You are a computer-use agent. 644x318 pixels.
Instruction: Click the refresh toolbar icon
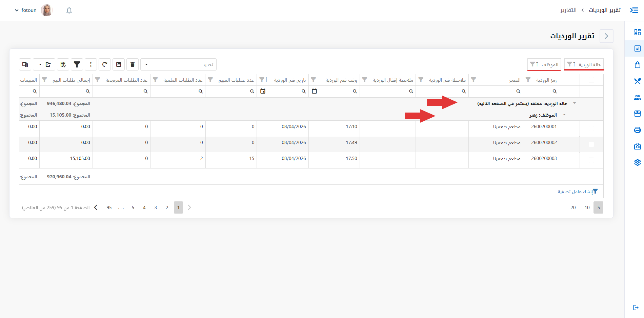pos(105,64)
